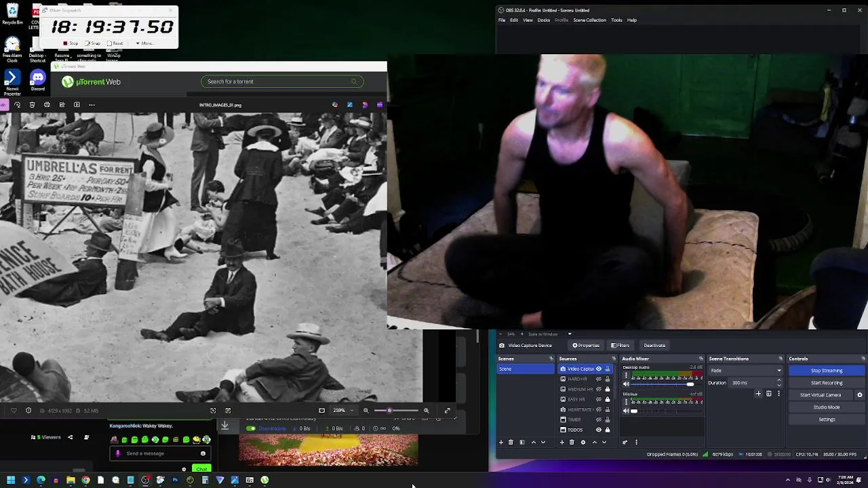Click Reset in the XNote Stopwatch
868x488 pixels.
[115, 43]
